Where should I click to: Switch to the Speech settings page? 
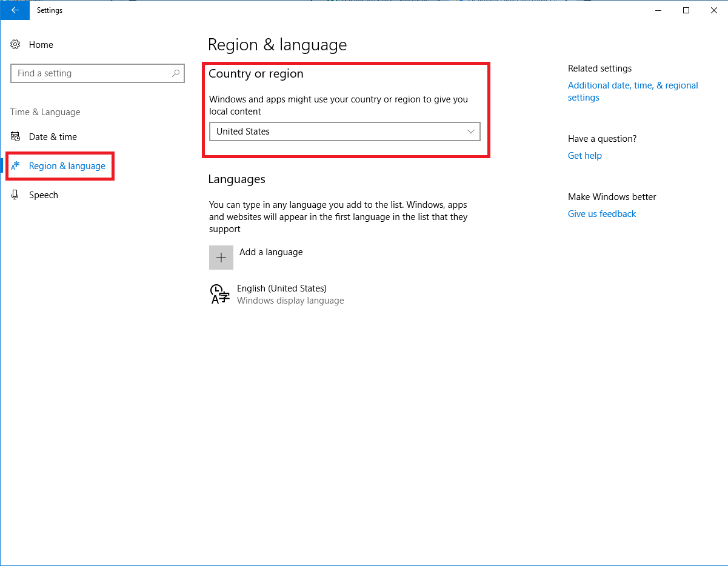point(44,195)
